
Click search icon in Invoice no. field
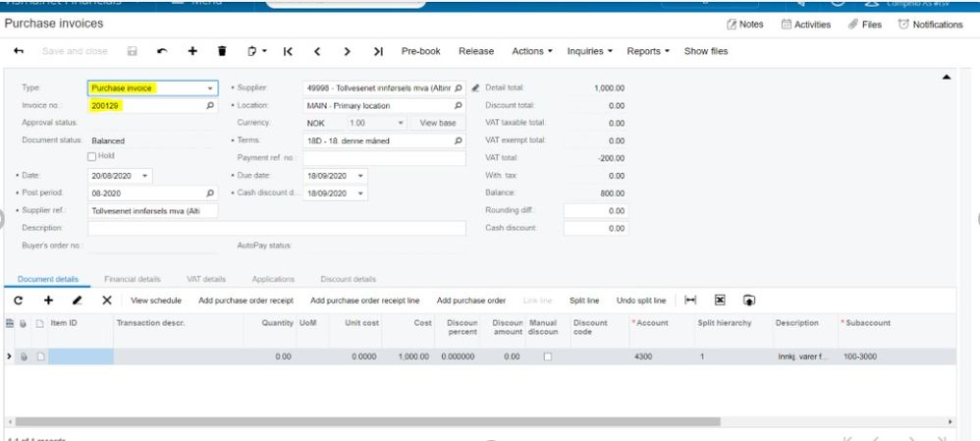(210, 106)
